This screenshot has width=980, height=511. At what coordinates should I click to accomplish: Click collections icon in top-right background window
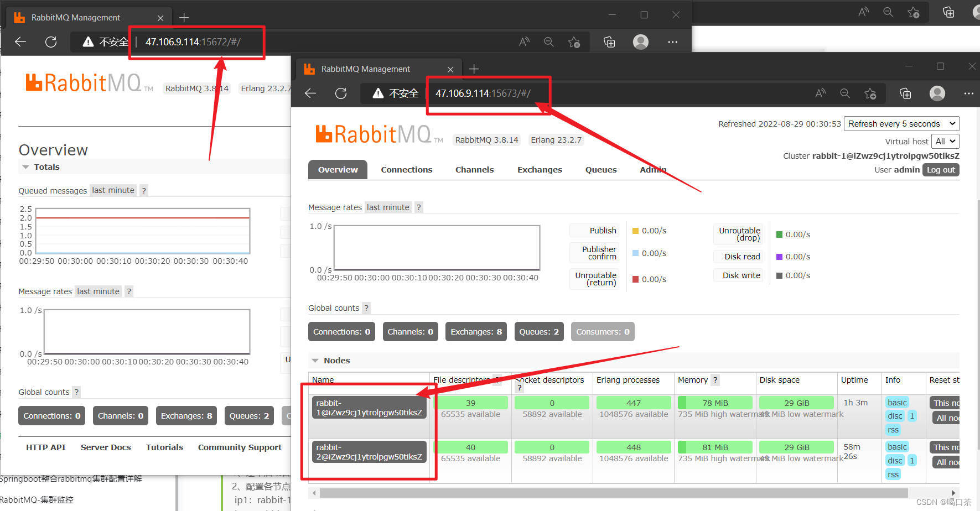tap(948, 12)
